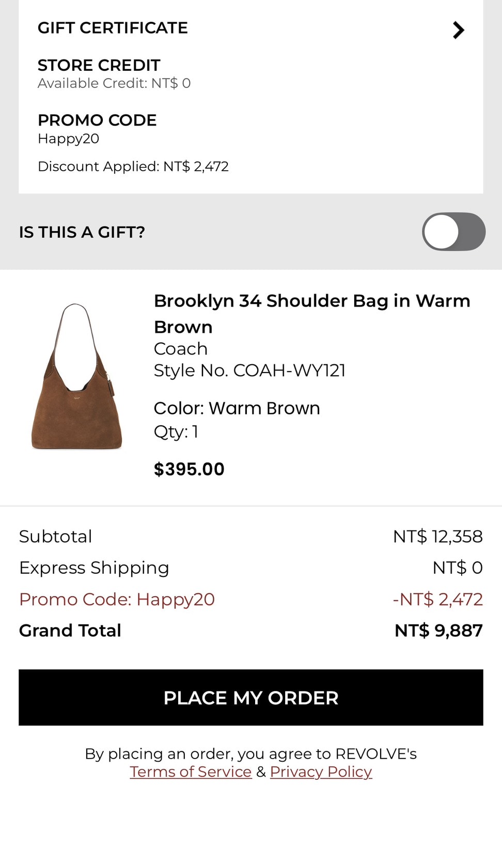The image size is (502, 868).
Task: Toggle the Is This A Gift switch
Action: (453, 232)
